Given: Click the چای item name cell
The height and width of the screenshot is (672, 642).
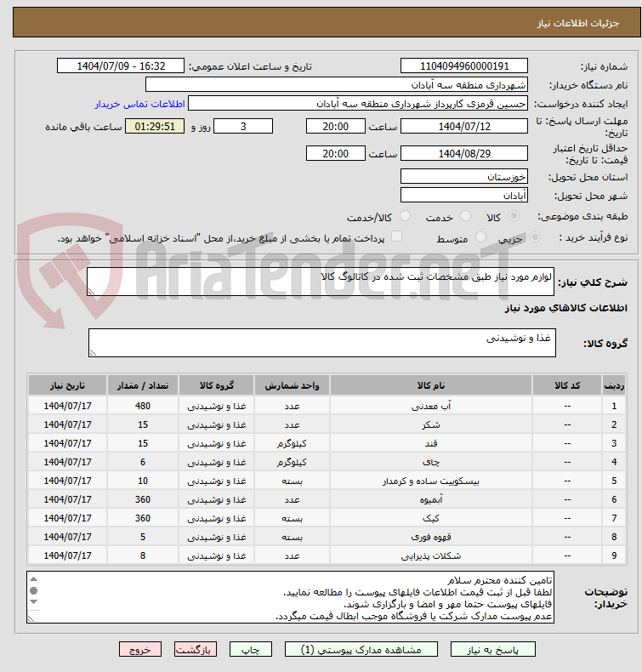Looking at the screenshot, I should click(431, 462).
